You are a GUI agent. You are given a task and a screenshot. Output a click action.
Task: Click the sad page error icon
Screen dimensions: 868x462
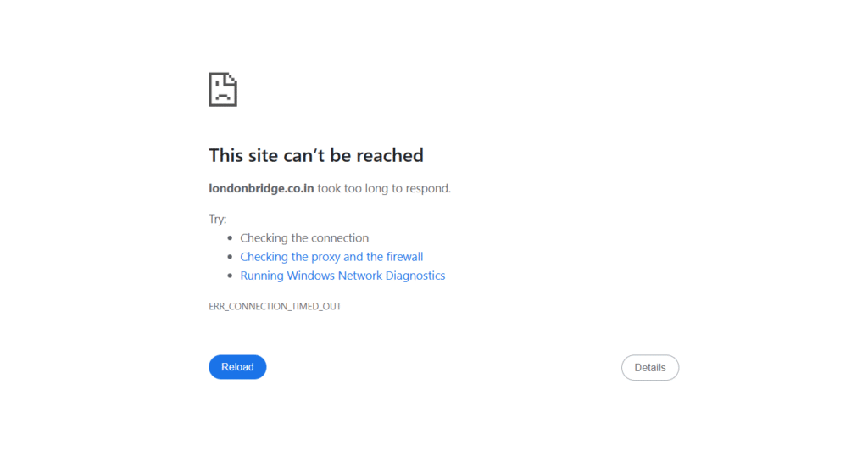click(x=223, y=90)
